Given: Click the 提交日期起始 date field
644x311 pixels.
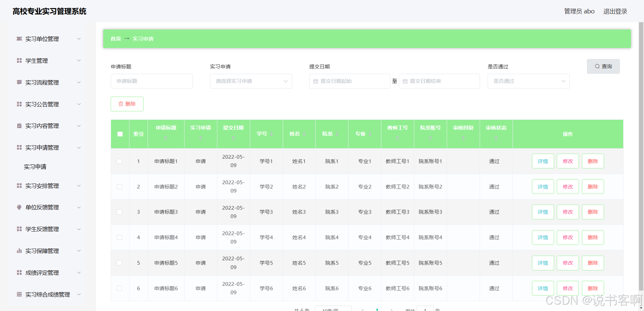Looking at the screenshot, I should (350, 81).
